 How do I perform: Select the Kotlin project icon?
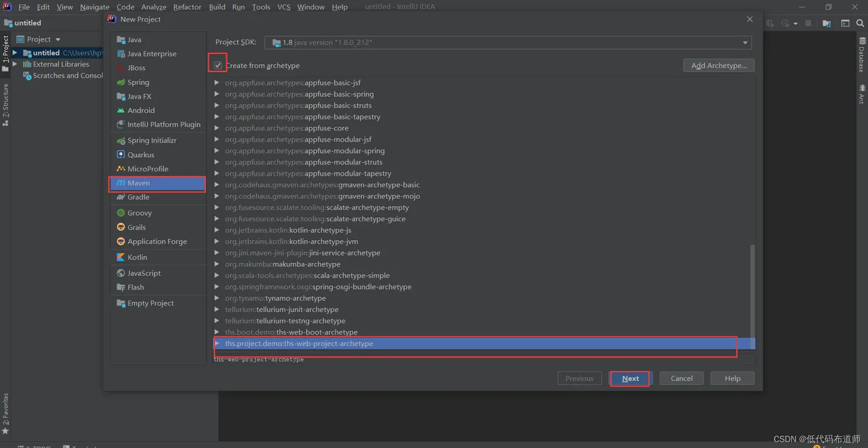coord(121,257)
